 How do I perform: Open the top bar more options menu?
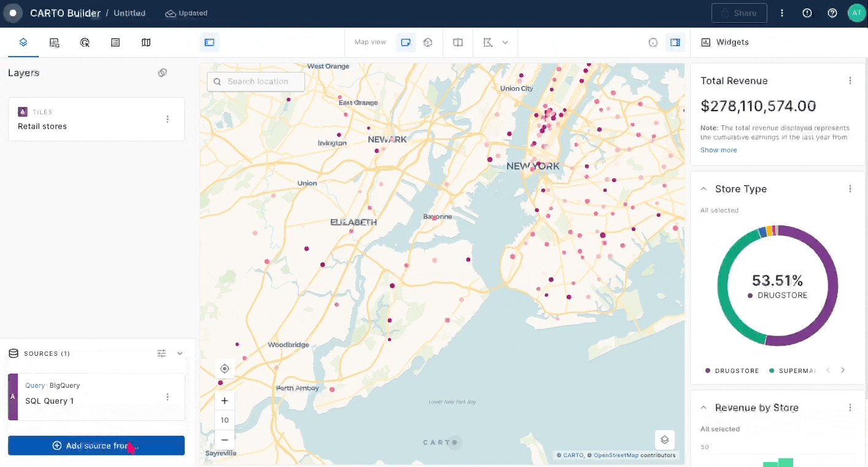click(782, 13)
